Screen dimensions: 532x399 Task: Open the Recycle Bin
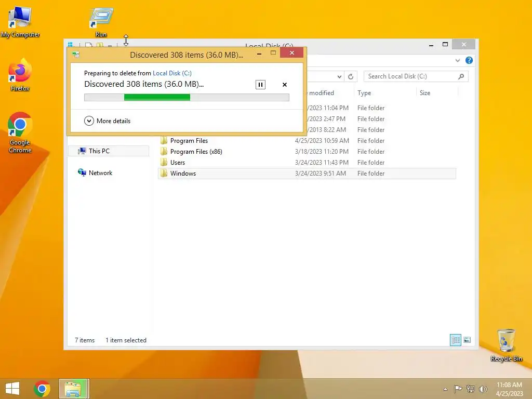coord(506,345)
